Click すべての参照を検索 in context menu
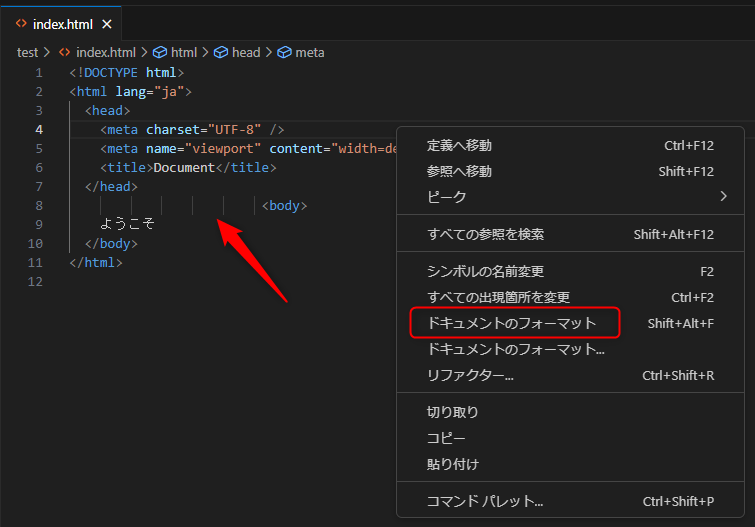This screenshot has height=527, width=755. click(485, 234)
